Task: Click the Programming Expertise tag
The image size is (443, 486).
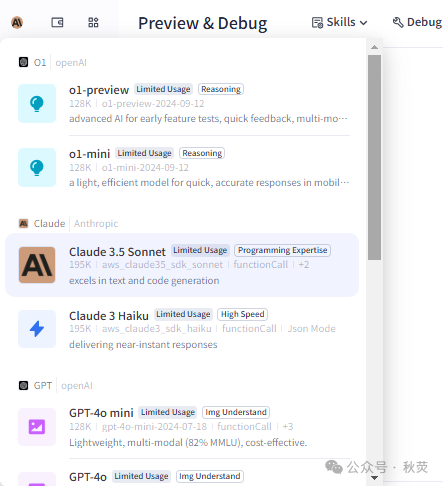Action: pyautogui.click(x=282, y=250)
